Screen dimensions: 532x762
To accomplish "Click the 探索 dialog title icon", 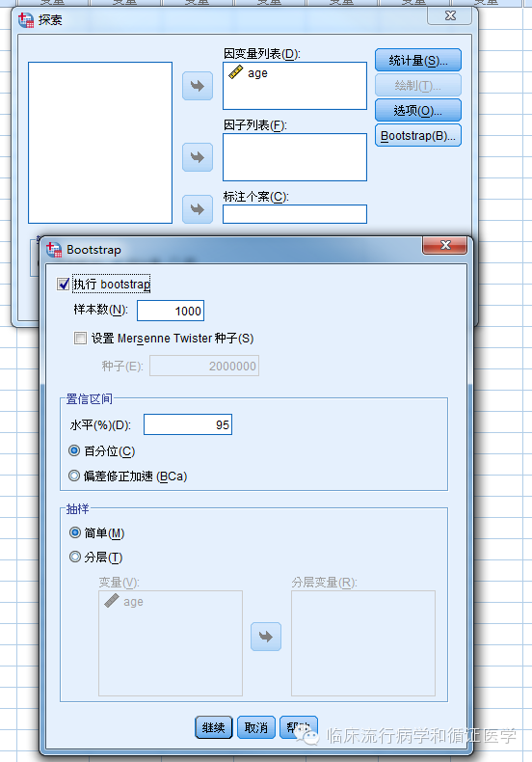I will point(26,20).
